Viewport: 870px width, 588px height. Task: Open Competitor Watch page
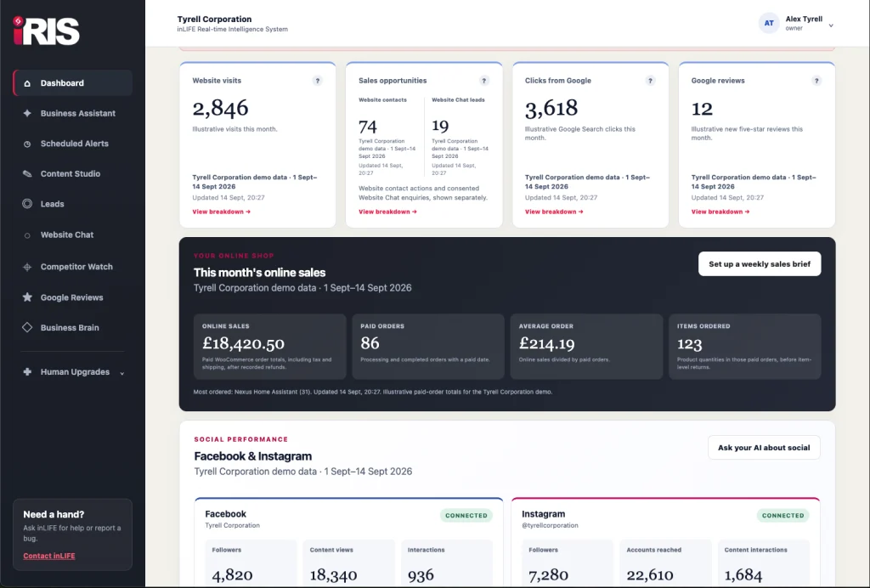click(x=73, y=267)
